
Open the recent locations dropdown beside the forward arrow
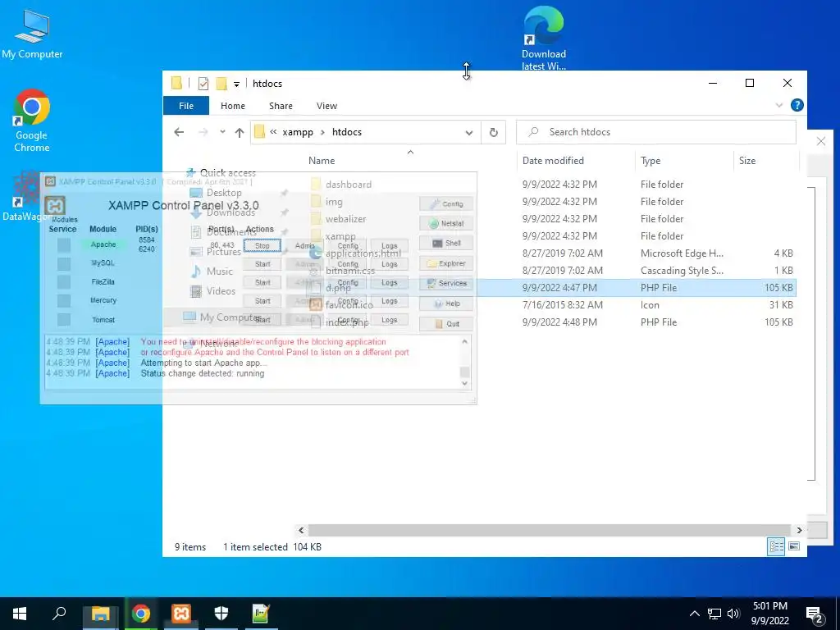coord(222,132)
